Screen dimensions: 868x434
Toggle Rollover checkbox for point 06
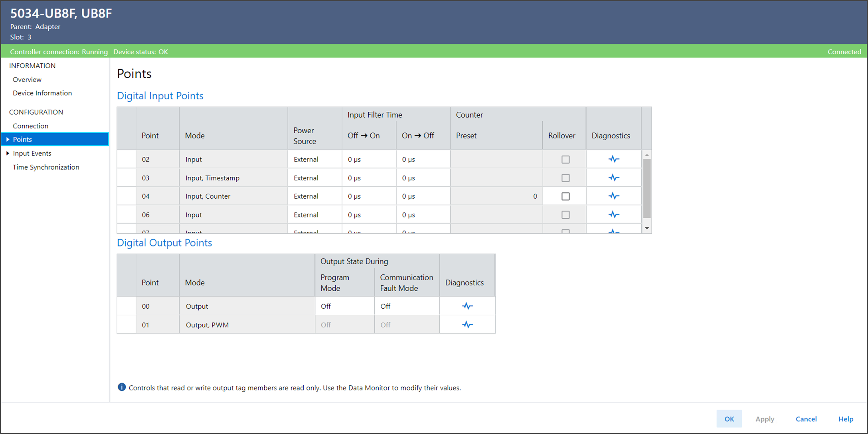(x=565, y=215)
